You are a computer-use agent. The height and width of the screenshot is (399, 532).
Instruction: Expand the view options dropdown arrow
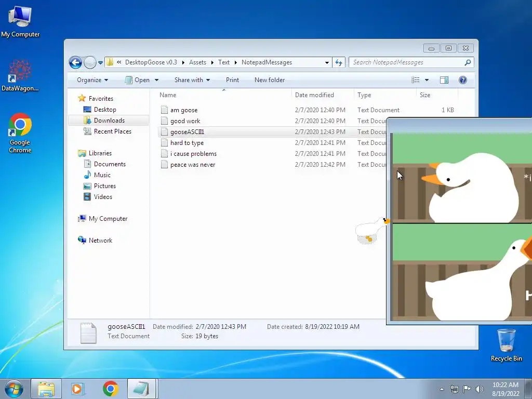[x=427, y=80]
